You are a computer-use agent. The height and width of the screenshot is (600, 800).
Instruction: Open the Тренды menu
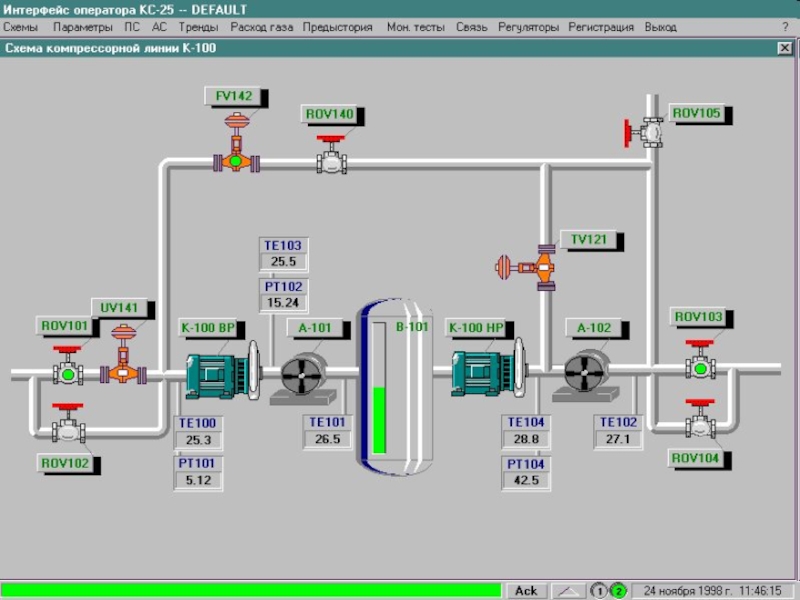(x=198, y=28)
